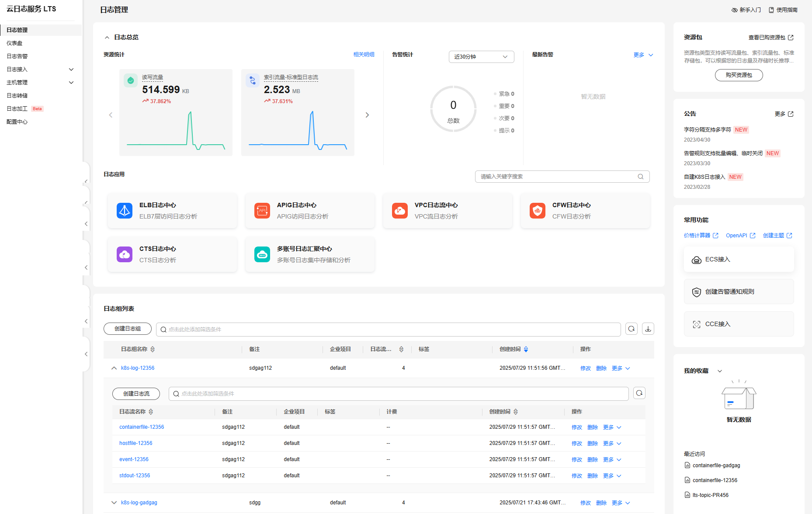Click the CFW日志中心 shield icon

point(538,211)
